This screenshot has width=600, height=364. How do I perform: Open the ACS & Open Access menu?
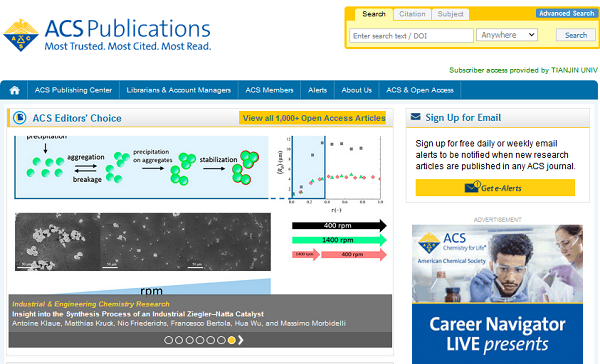[420, 90]
